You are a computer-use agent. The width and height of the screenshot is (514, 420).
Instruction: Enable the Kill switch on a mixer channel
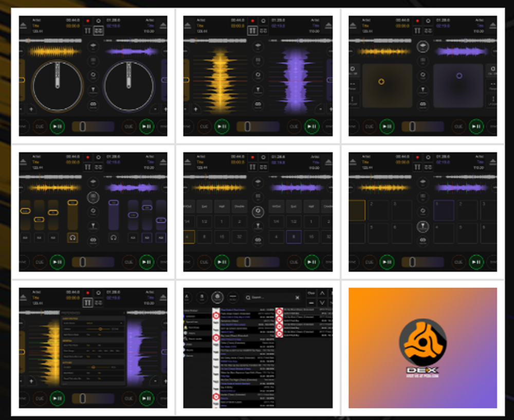coord(26,238)
